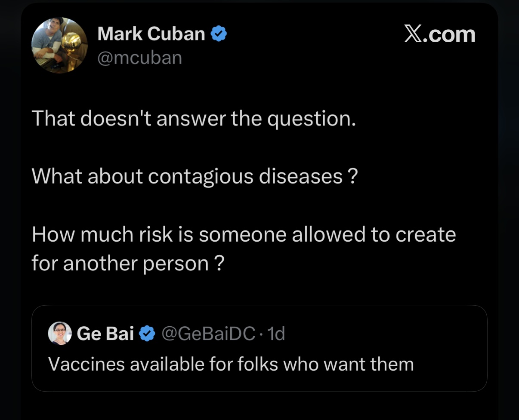Image resolution: width=519 pixels, height=420 pixels.
Task: Open the @GeBaiDC handle link
Action: tap(208, 333)
